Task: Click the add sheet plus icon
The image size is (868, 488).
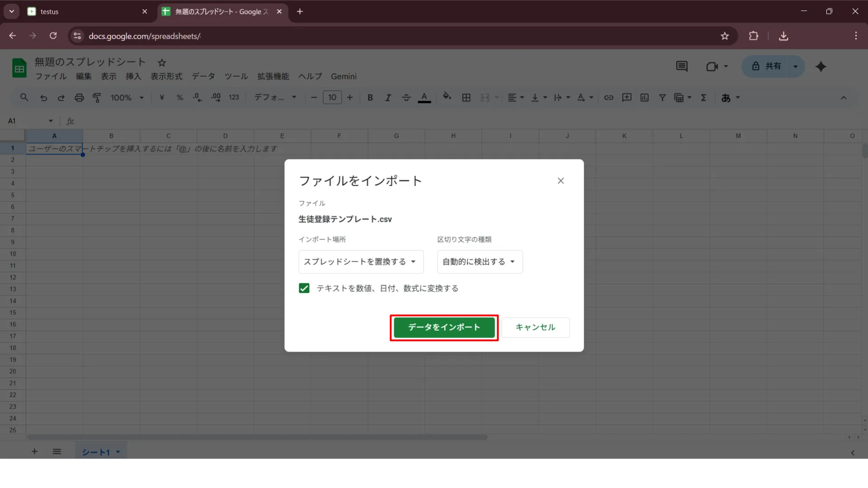Action: pyautogui.click(x=34, y=451)
